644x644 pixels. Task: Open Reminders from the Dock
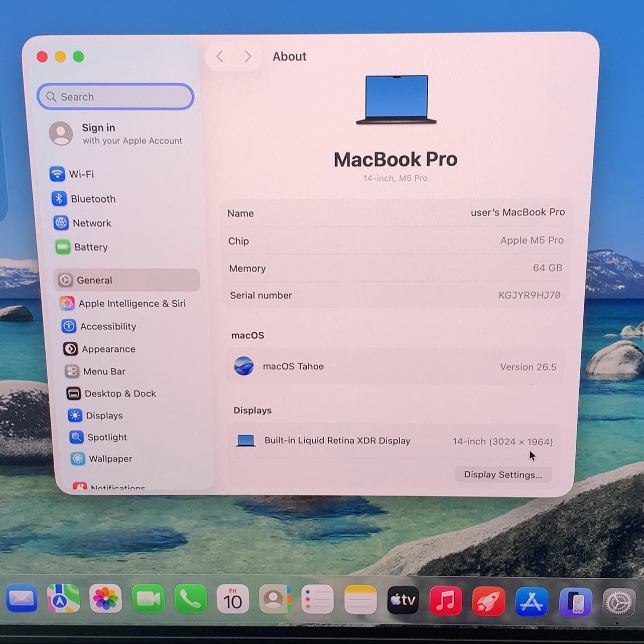317,599
